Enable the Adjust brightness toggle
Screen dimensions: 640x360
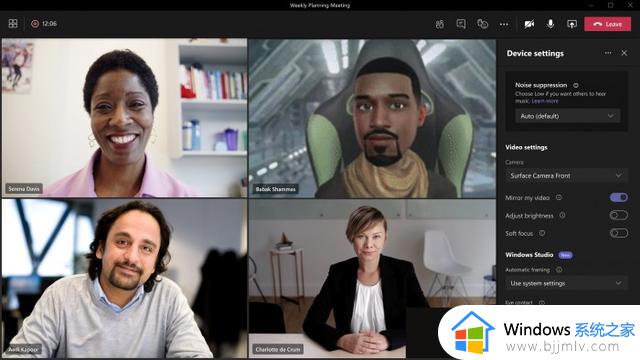(x=619, y=215)
